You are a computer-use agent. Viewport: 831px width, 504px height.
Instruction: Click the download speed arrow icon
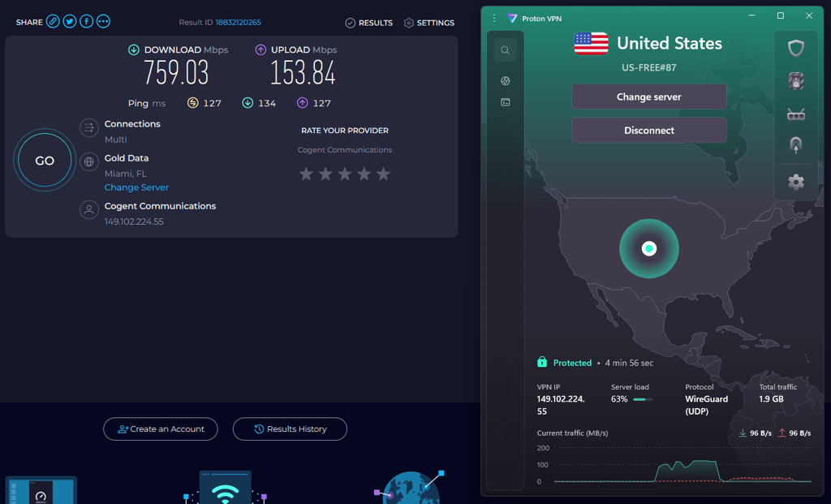pyautogui.click(x=134, y=50)
